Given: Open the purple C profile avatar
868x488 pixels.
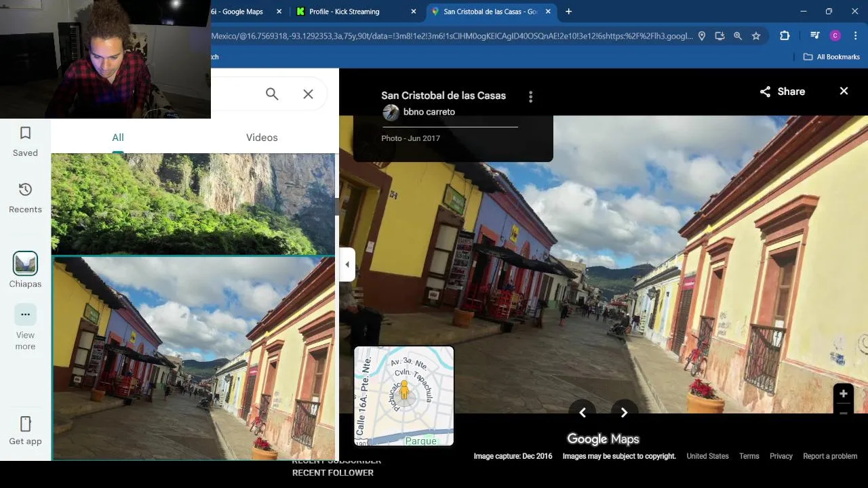Looking at the screenshot, I should 835,36.
